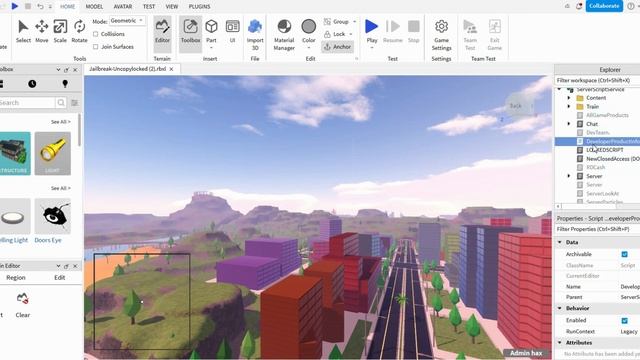Image resolution: width=640 pixels, height=360 pixels.
Task: Open Game Settings
Action: click(x=441, y=34)
